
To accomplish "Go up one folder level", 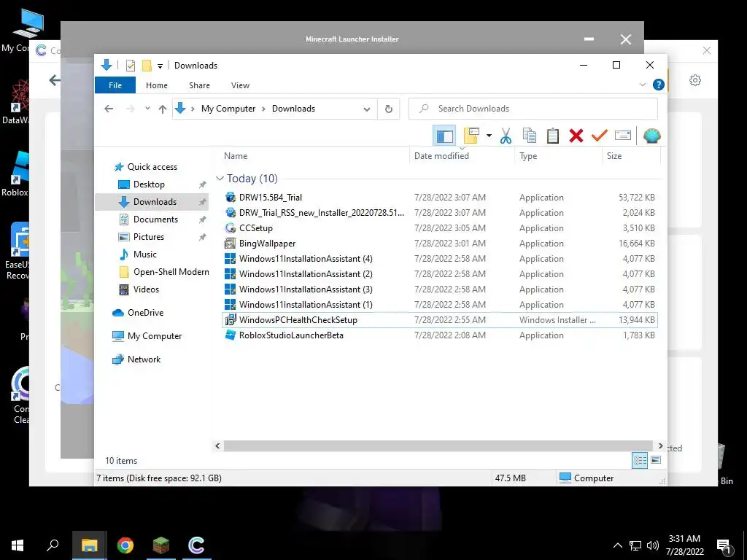I will click(x=163, y=109).
